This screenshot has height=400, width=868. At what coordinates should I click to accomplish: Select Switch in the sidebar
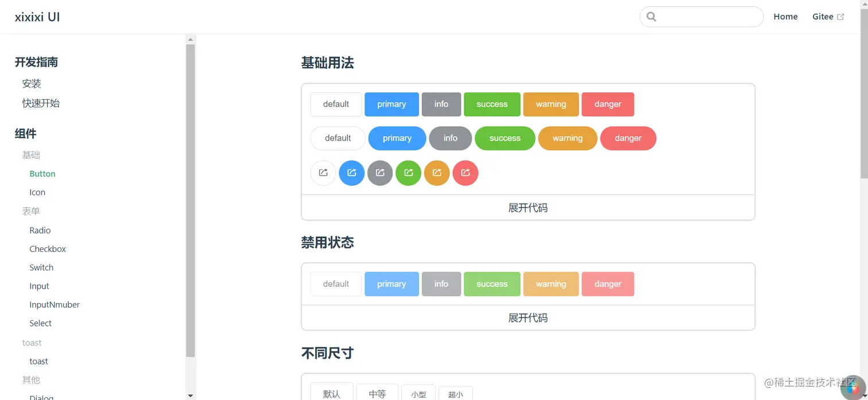(41, 267)
